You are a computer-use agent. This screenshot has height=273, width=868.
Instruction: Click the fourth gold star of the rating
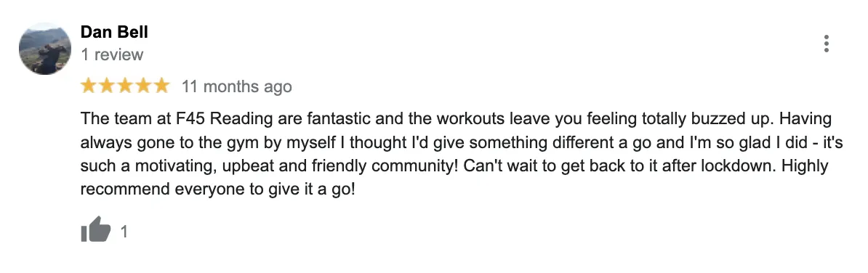143,86
